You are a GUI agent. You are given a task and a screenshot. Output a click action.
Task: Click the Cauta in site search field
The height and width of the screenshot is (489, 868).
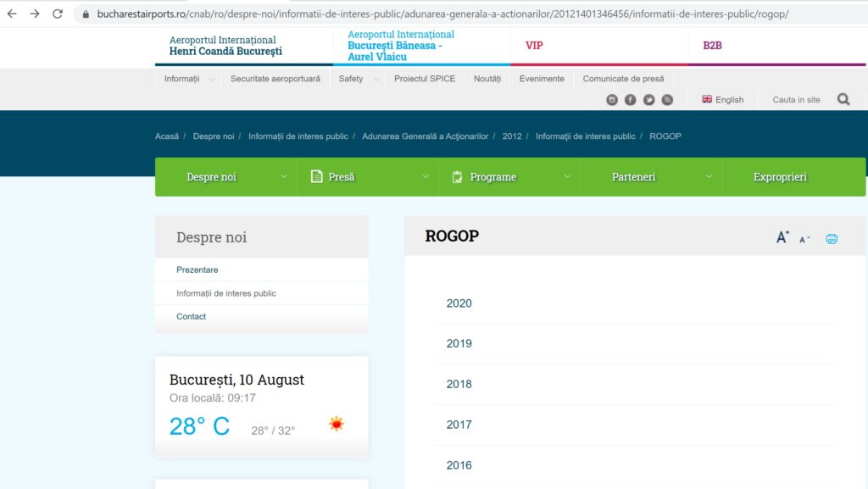click(796, 99)
